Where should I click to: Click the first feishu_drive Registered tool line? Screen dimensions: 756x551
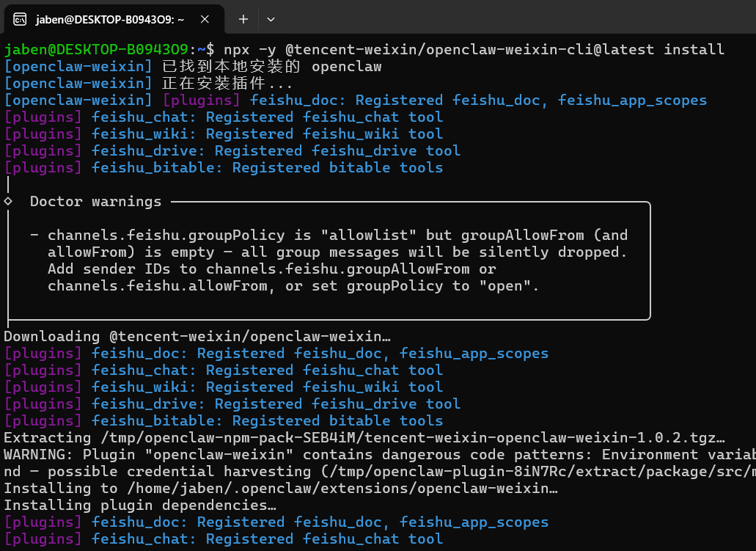click(276, 150)
